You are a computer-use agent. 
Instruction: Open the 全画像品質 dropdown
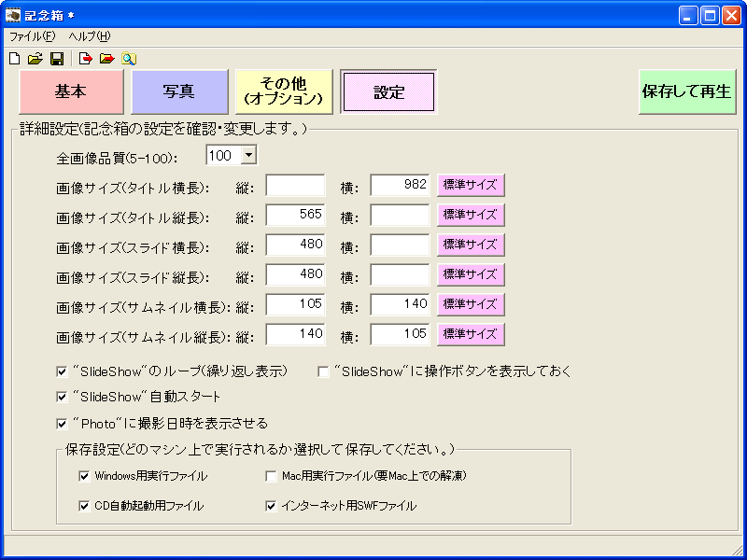tap(248, 156)
